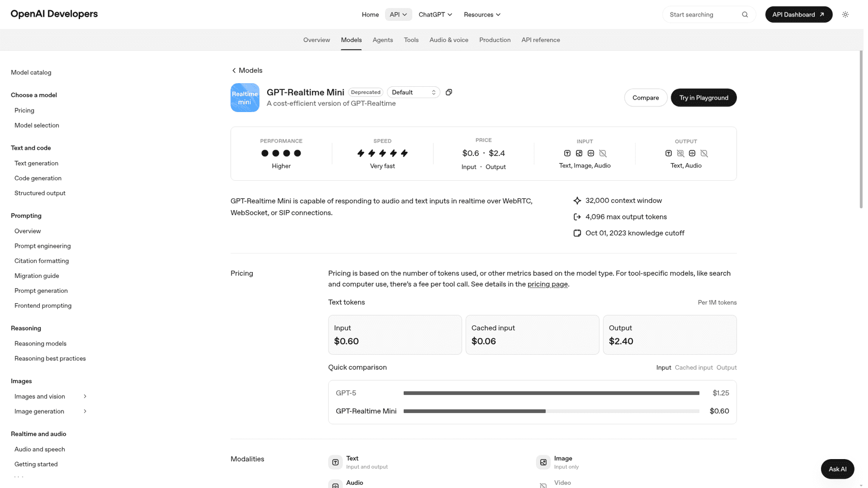Open the API Dashboard button
This screenshot has height=488, width=868.
pyautogui.click(x=798, y=14)
